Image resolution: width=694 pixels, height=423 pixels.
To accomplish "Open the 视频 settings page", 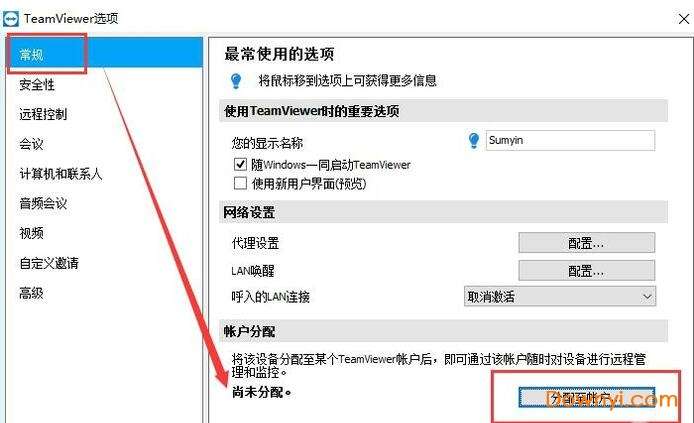I will (31, 233).
